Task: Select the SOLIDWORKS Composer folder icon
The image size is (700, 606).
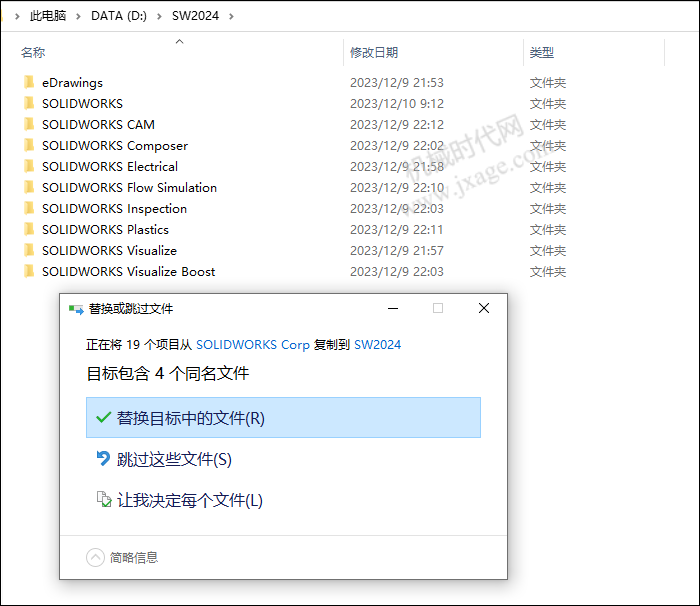Action: pyautogui.click(x=29, y=145)
